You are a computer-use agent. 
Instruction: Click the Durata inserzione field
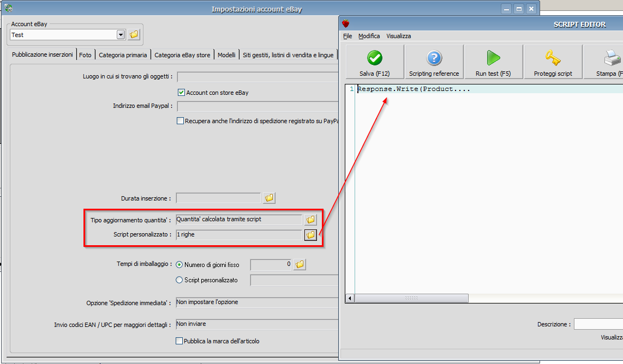coord(218,198)
